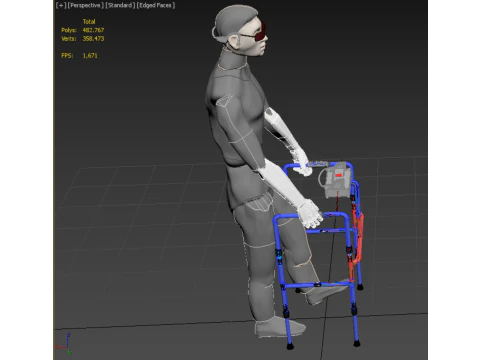Click the FPS value readout
Viewport: 480px width, 360px height.
(x=90, y=56)
